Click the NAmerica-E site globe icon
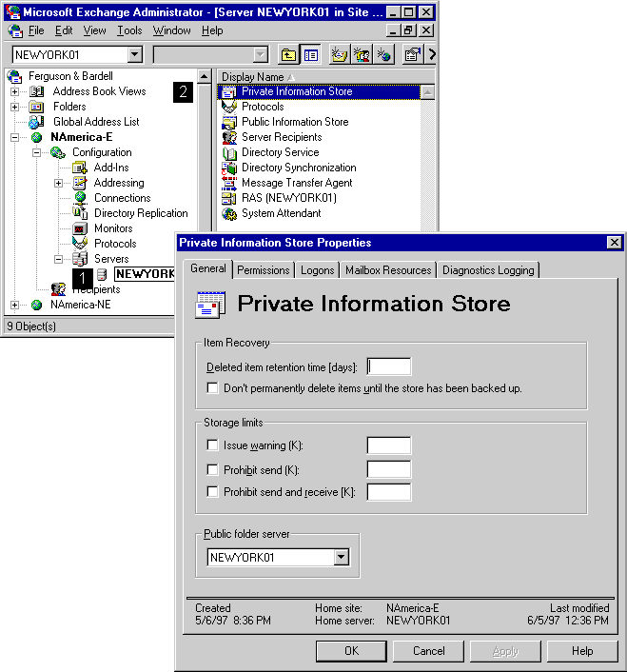627x672 pixels. pos(37,137)
